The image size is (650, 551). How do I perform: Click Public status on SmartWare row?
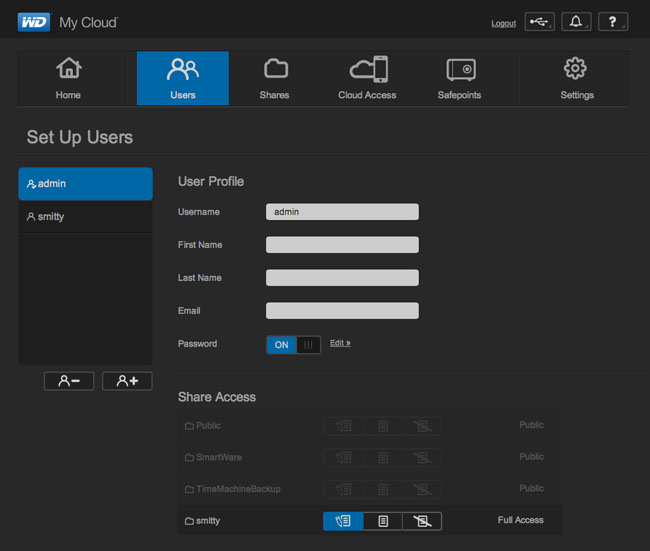coord(531,456)
